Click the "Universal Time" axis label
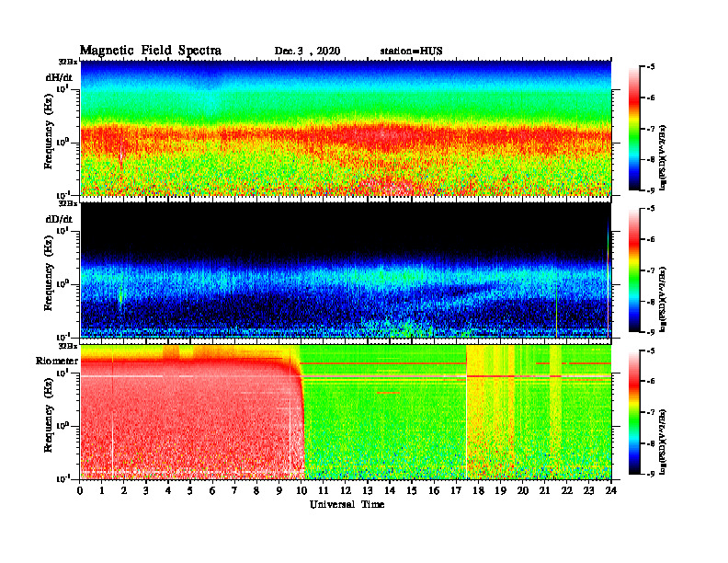This screenshot has width=728, height=563. point(347,504)
